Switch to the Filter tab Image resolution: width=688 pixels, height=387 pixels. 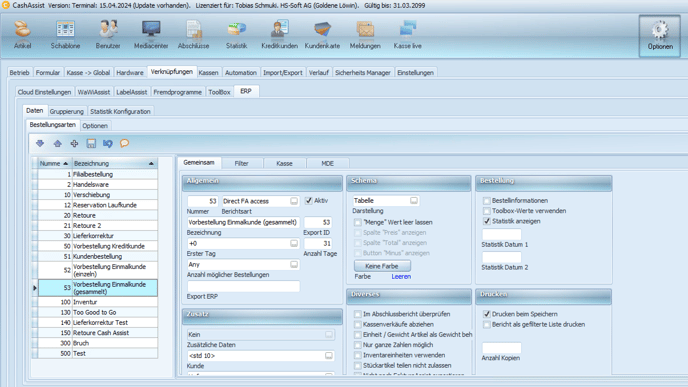pyautogui.click(x=241, y=163)
